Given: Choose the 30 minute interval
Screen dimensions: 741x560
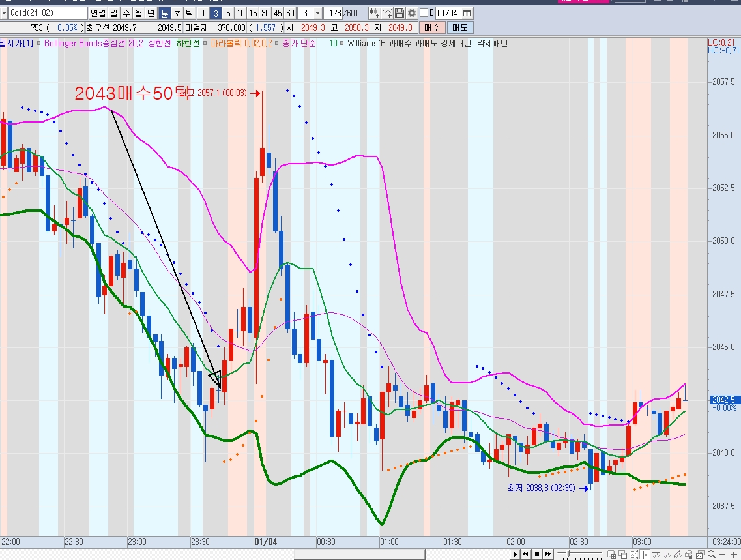Looking at the screenshot, I should [266, 13].
